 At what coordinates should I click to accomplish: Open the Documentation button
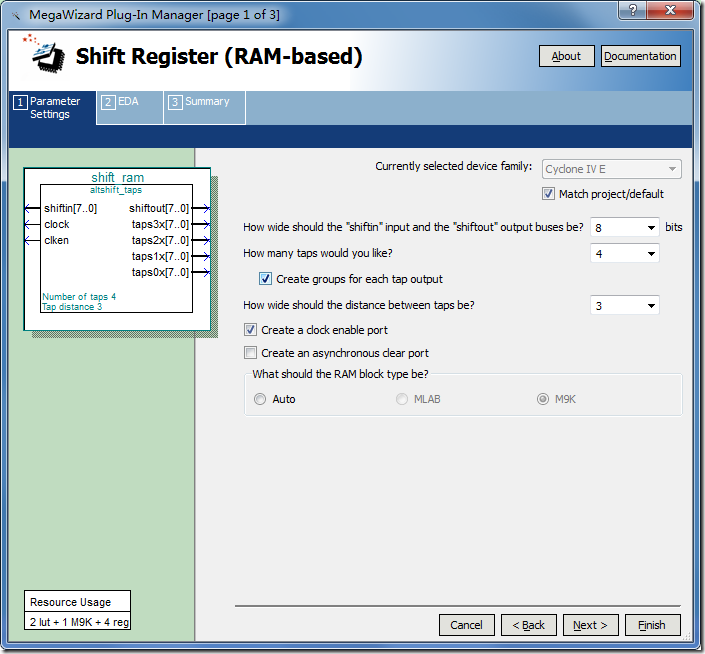point(640,56)
